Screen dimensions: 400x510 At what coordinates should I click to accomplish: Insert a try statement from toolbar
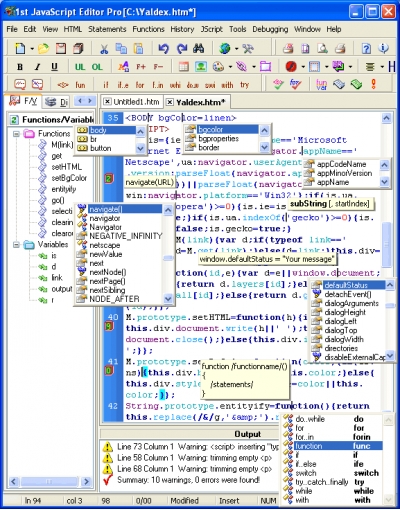point(244,85)
